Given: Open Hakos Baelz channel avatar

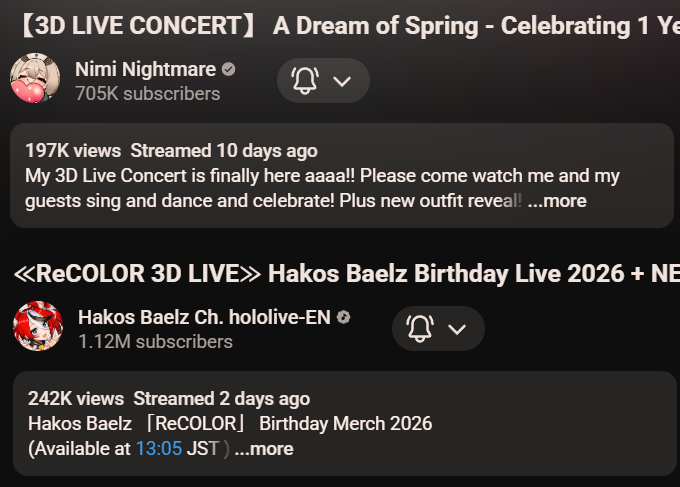Looking at the screenshot, I should (39, 327).
